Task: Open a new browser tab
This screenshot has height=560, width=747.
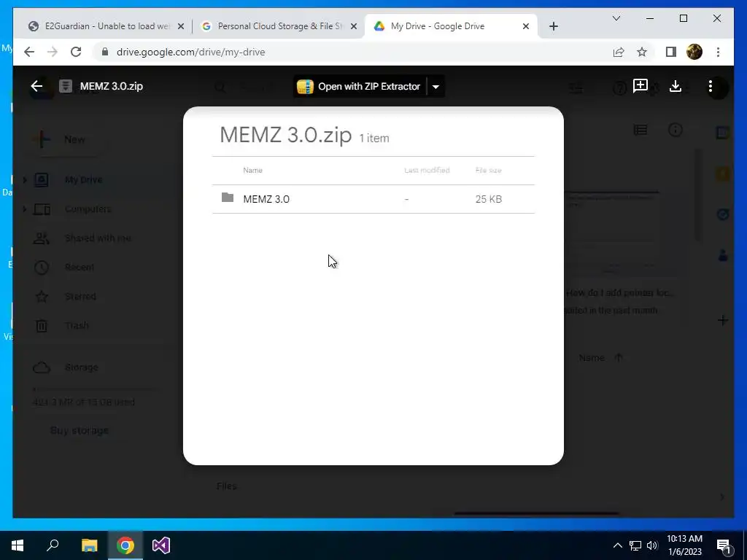Action: 553,27
